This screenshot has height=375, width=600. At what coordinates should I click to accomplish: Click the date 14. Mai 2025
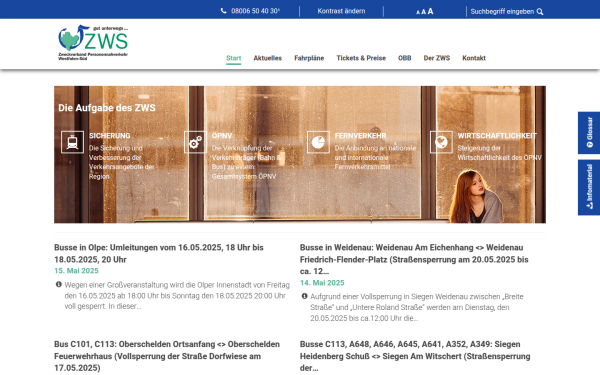(322, 283)
